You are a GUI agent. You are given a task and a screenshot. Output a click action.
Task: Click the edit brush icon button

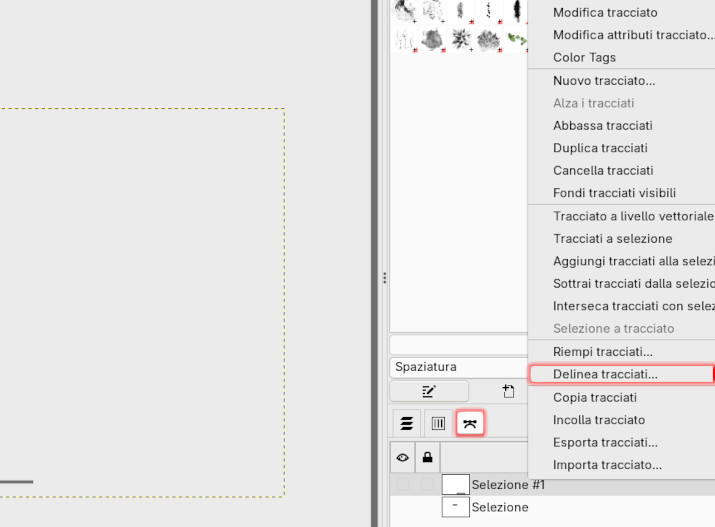(x=429, y=391)
